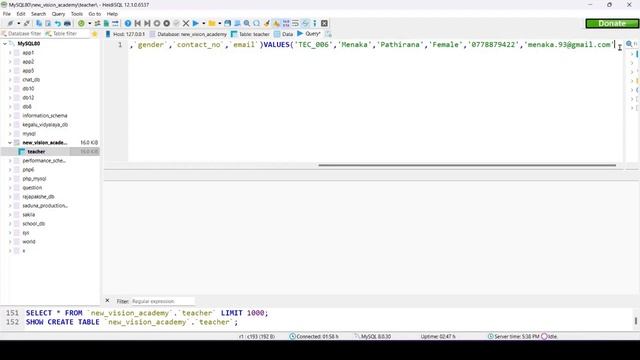The width and height of the screenshot is (640, 360).
Task: Click the query editor horizontal scrollbar
Action: (467, 165)
